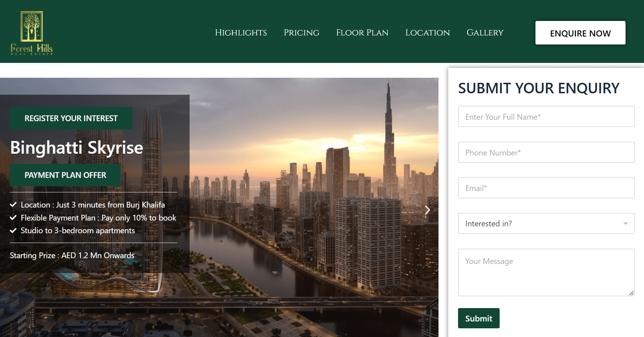Go to the Pricing section

coord(301,33)
